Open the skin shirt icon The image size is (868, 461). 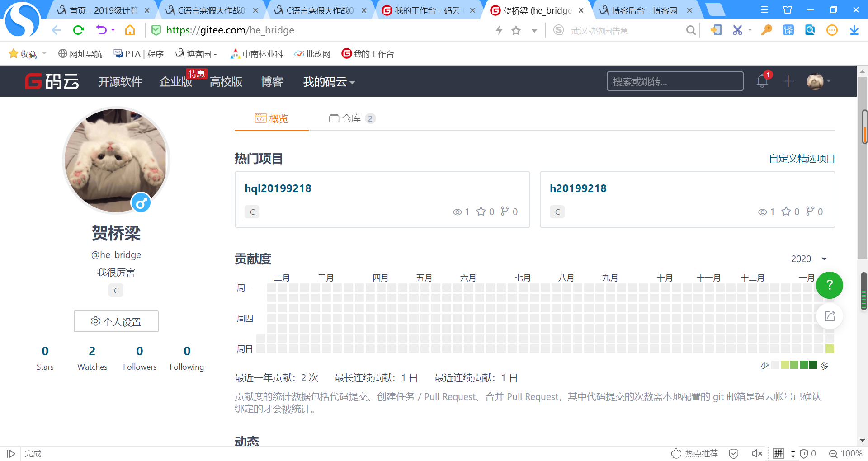click(788, 10)
